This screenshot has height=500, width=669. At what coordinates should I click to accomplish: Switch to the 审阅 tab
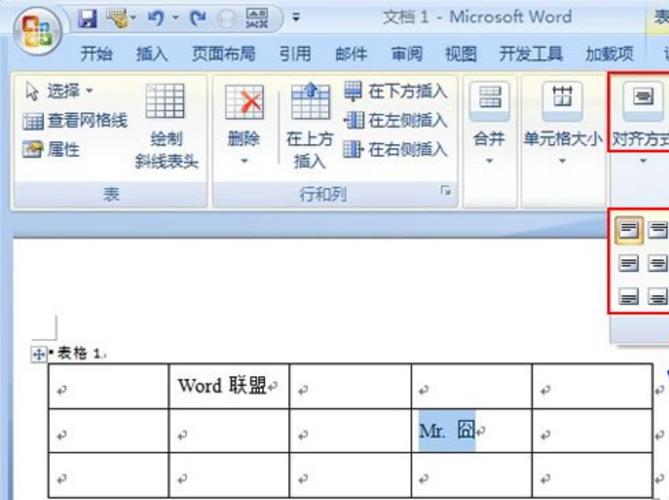click(x=407, y=54)
